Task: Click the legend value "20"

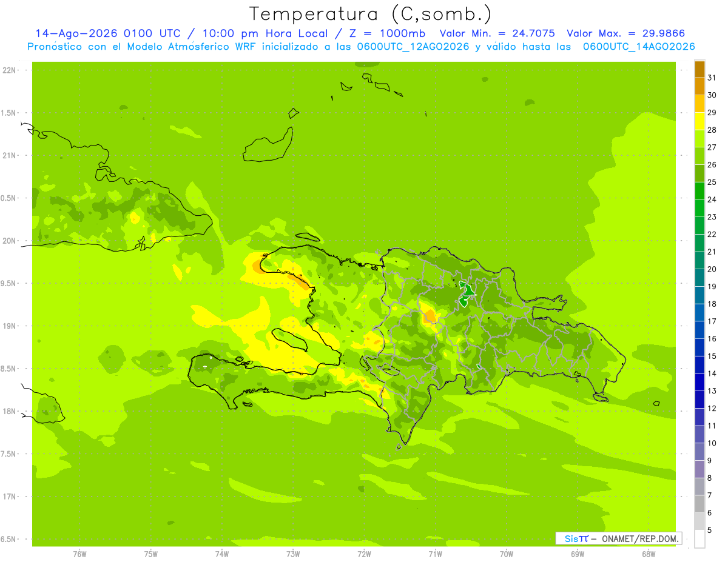Action: tap(712, 269)
